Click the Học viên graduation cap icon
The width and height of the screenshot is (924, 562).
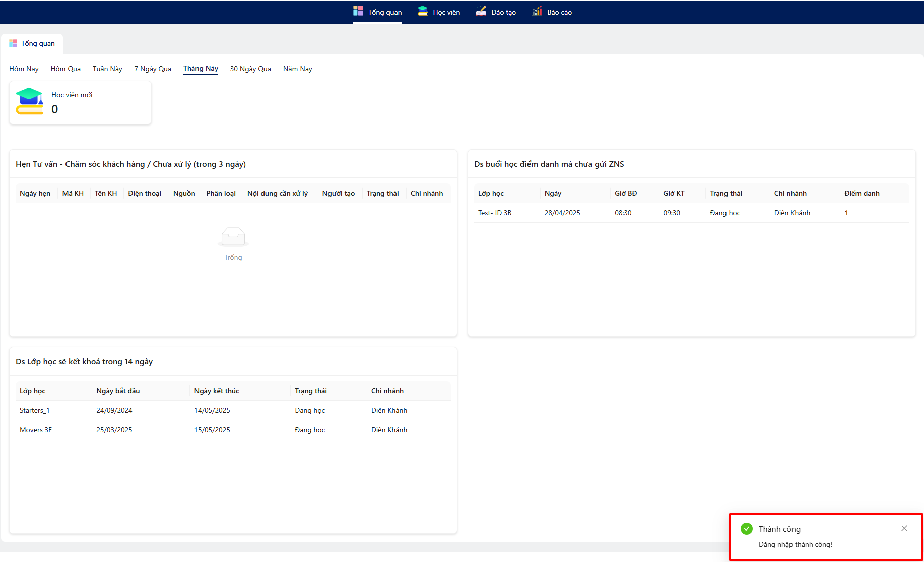point(423,11)
